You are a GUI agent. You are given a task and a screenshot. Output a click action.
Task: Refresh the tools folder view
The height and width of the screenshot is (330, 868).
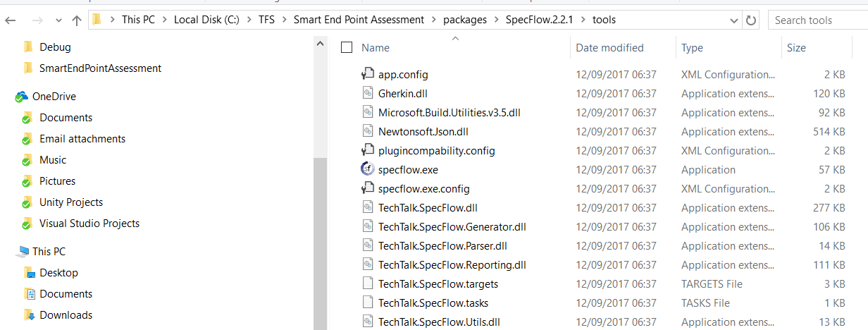coord(751,20)
